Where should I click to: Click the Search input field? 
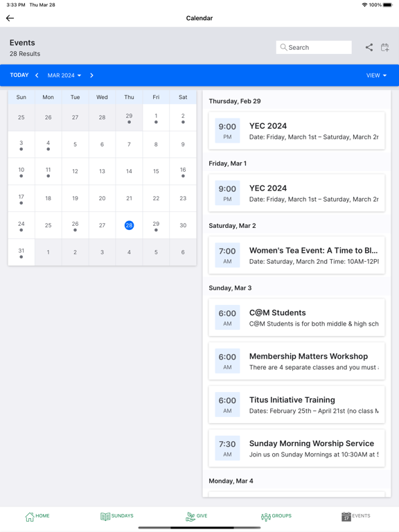[314, 47]
